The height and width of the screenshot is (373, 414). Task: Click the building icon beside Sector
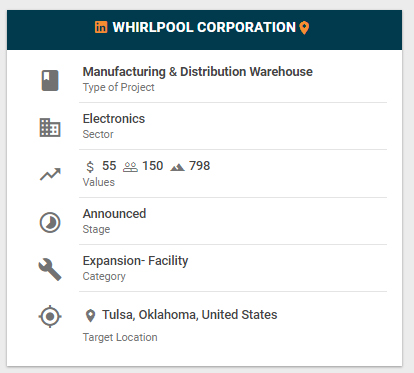[x=50, y=127]
